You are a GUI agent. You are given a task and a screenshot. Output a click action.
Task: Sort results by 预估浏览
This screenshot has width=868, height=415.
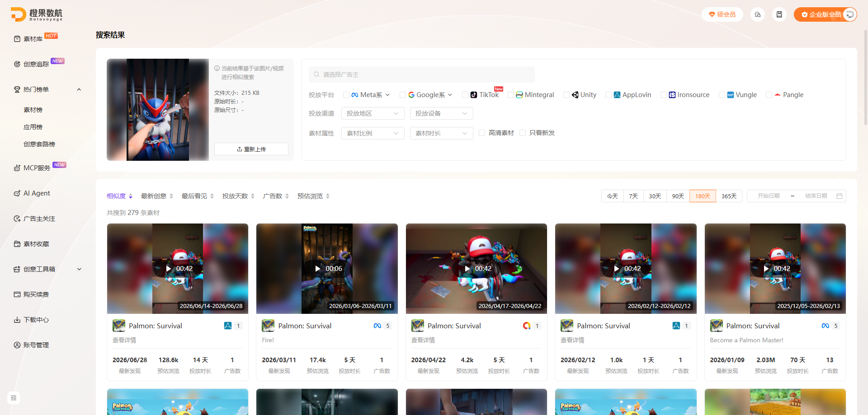coord(314,196)
